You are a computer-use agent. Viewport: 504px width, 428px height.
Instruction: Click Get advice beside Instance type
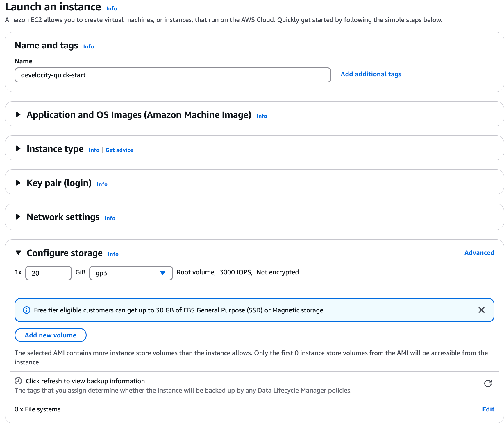click(x=119, y=150)
